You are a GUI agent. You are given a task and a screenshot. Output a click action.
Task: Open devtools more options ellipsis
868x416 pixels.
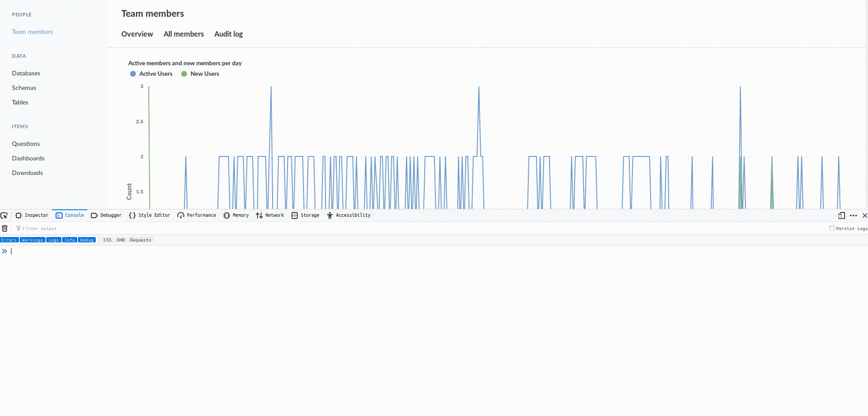(x=853, y=215)
